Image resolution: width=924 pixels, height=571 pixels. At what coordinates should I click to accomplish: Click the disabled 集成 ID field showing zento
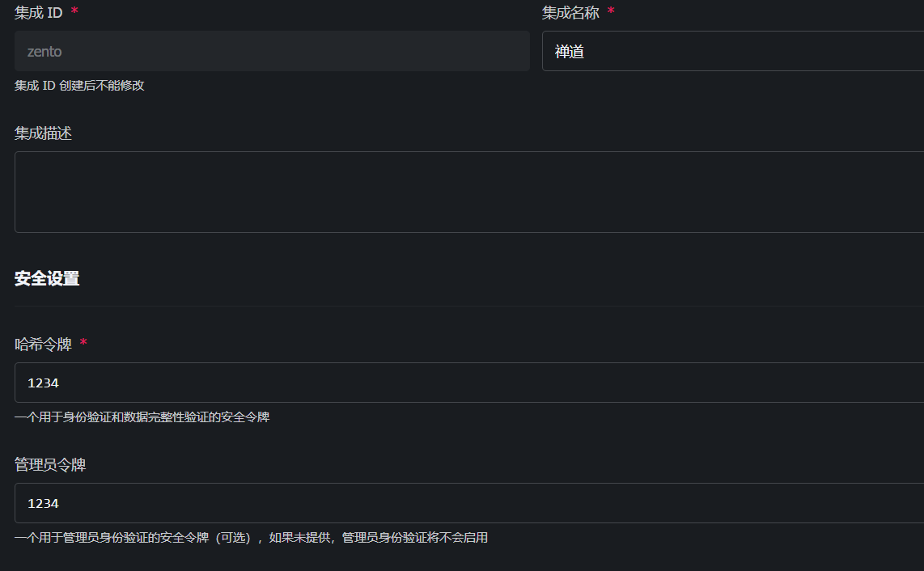point(272,50)
